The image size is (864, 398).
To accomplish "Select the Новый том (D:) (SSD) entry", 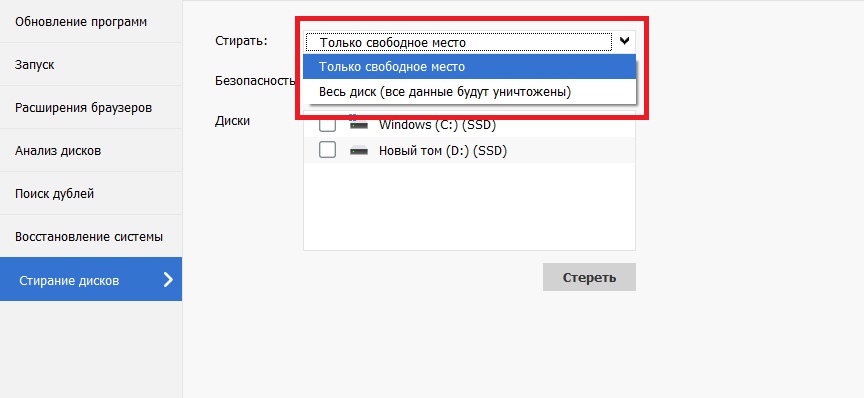I will (469, 150).
